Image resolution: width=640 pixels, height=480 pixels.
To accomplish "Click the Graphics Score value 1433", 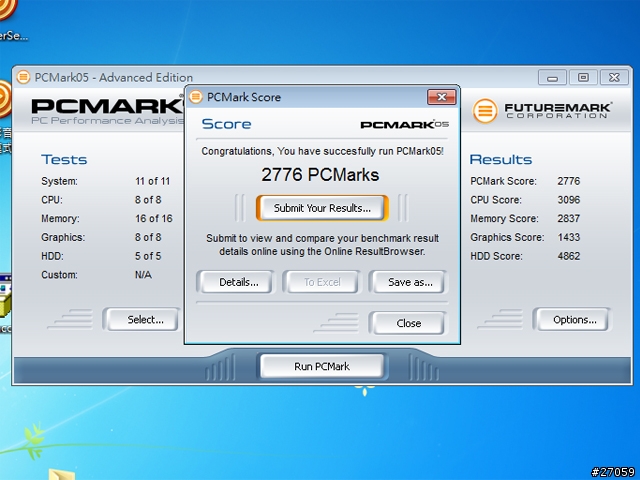I will pyautogui.click(x=569, y=237).
